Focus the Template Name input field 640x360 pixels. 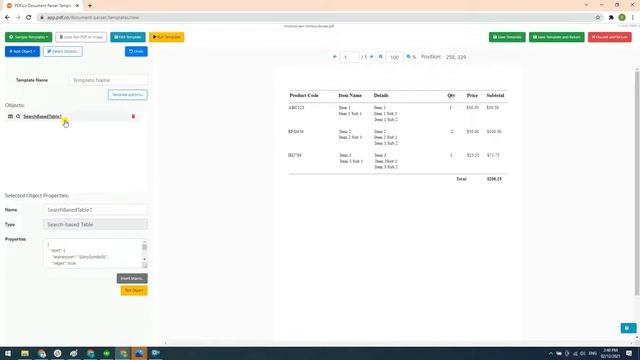109,80
